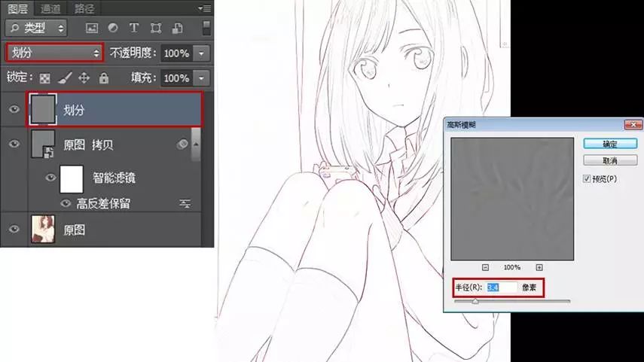Open the 不透明度 opacity dropdown arrow

[200, 53]
